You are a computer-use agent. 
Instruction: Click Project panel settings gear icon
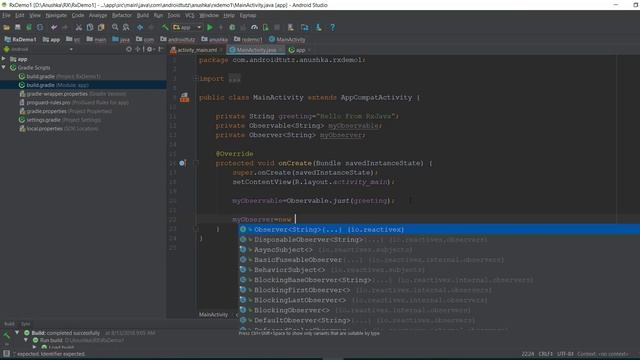[x=149, y=49]
